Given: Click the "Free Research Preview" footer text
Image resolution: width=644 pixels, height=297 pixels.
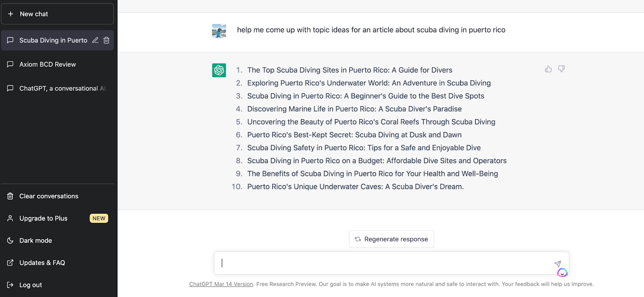Looking at the screenshot, I should [x=286, y=284].
